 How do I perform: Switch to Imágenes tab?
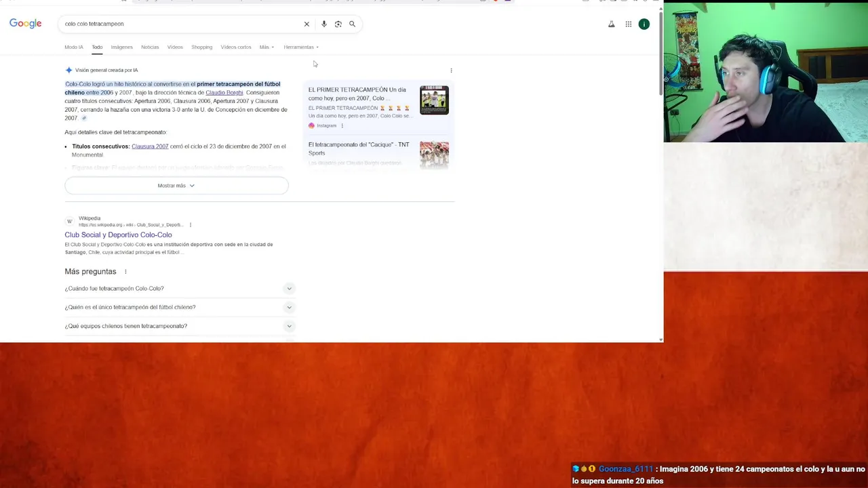tap(122, 47)
